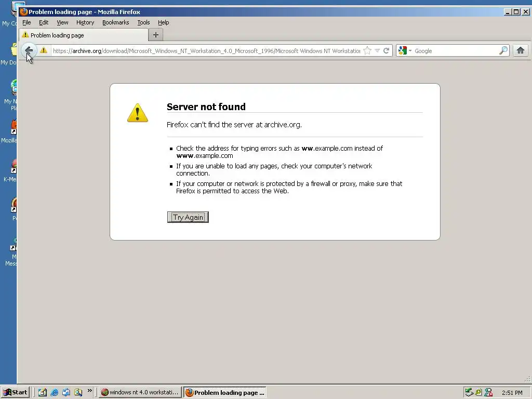Open the History menu

point(85,22)
